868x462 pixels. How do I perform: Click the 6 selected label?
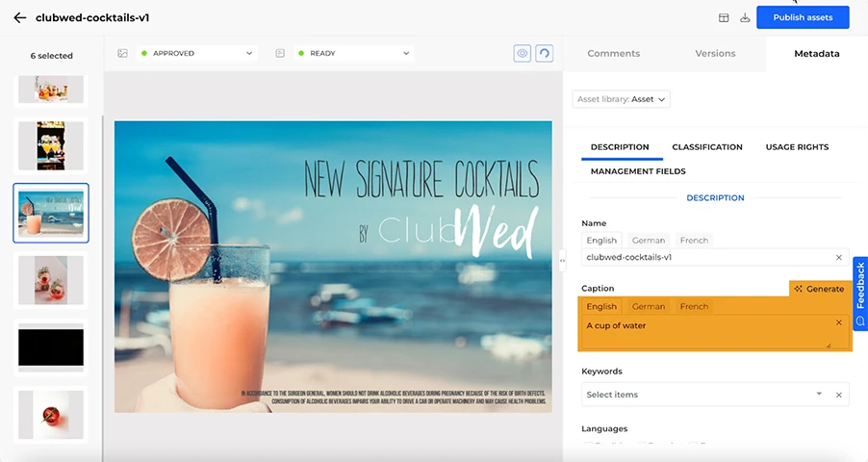51,56
